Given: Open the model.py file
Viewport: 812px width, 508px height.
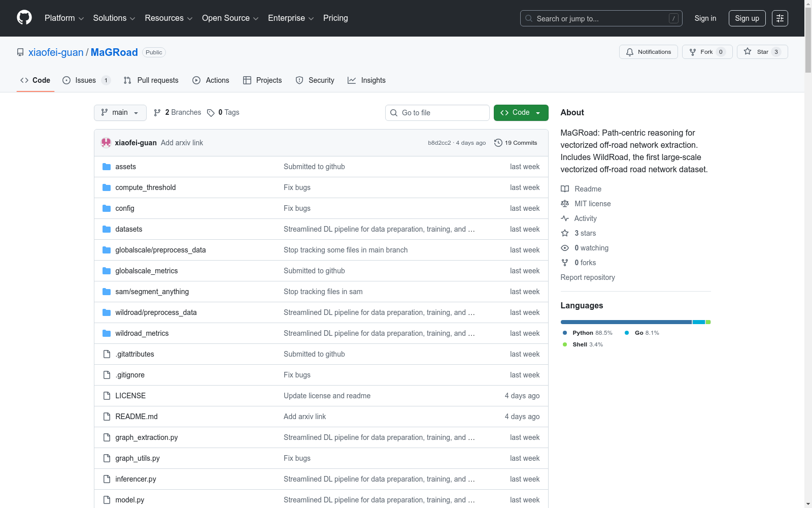Looking at the screenshot, I should tap(130, 500).
